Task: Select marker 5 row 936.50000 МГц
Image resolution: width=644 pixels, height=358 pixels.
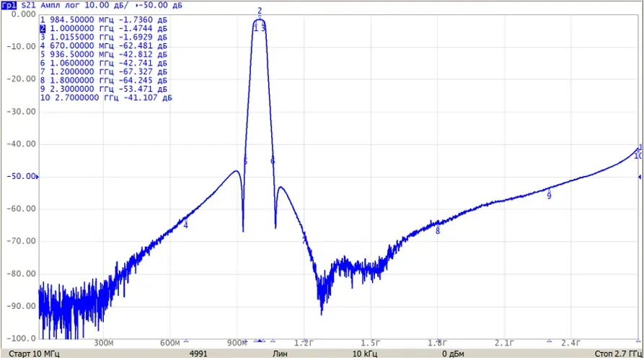Action: click(x=104, y=54)
